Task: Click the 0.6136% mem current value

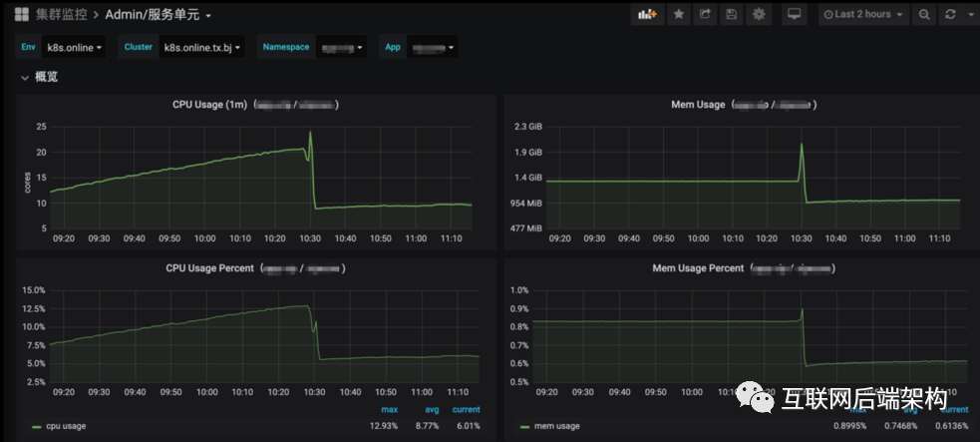Action: click(952, 426)
